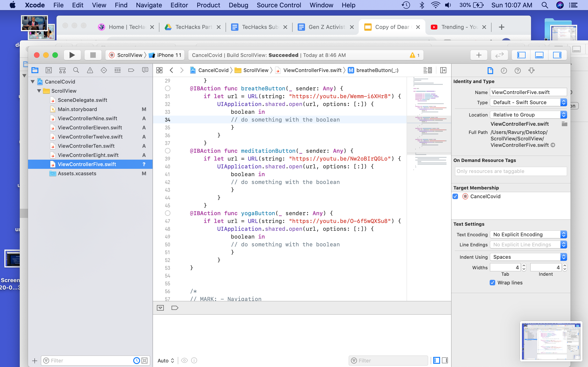Open the Issue navigator warning icon
The image size is (588, 367).
click(x=90, y=70)
